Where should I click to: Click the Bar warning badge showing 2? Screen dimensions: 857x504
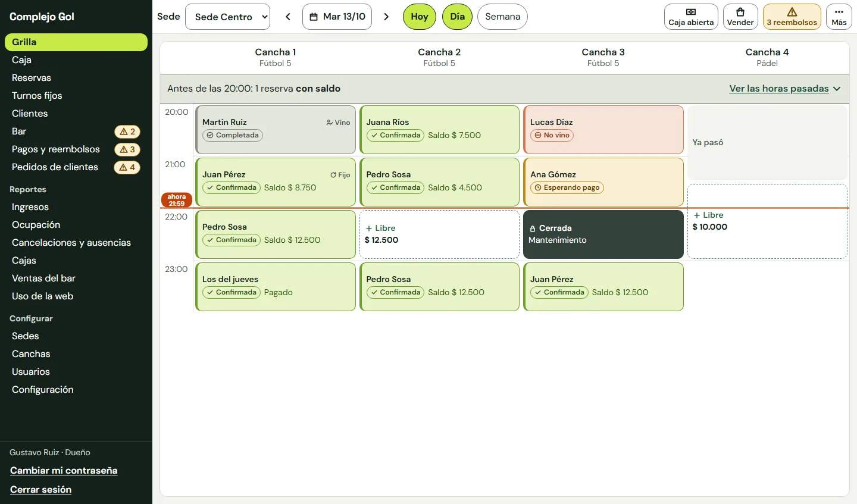pyautogui.click(x=127, y=132)
